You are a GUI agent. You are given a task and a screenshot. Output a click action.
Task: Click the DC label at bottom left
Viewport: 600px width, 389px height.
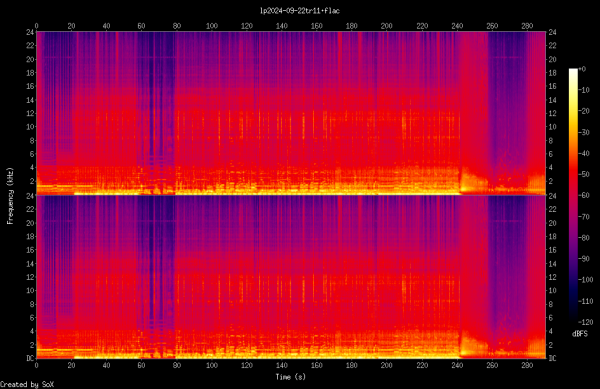pos(30,358)
